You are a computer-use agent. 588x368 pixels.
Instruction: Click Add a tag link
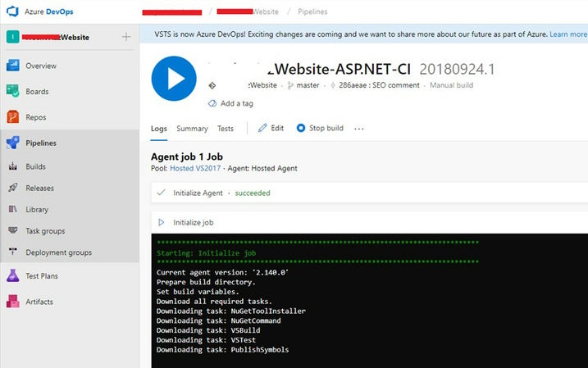pos(237,103)
